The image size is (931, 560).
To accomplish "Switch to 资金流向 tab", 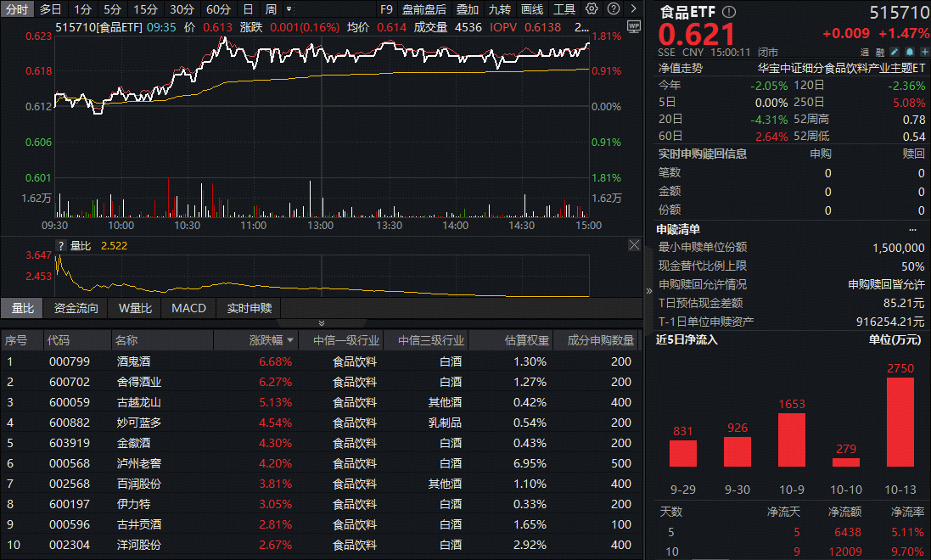I will point(76,308).
